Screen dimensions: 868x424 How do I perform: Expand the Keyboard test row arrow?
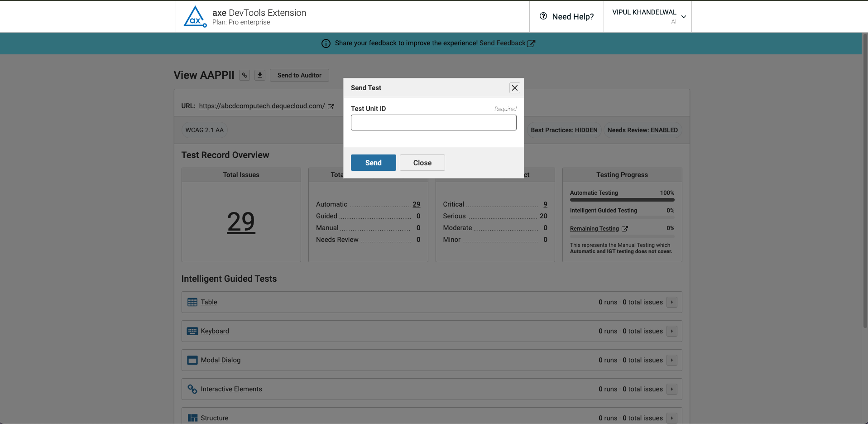(672, 331)
